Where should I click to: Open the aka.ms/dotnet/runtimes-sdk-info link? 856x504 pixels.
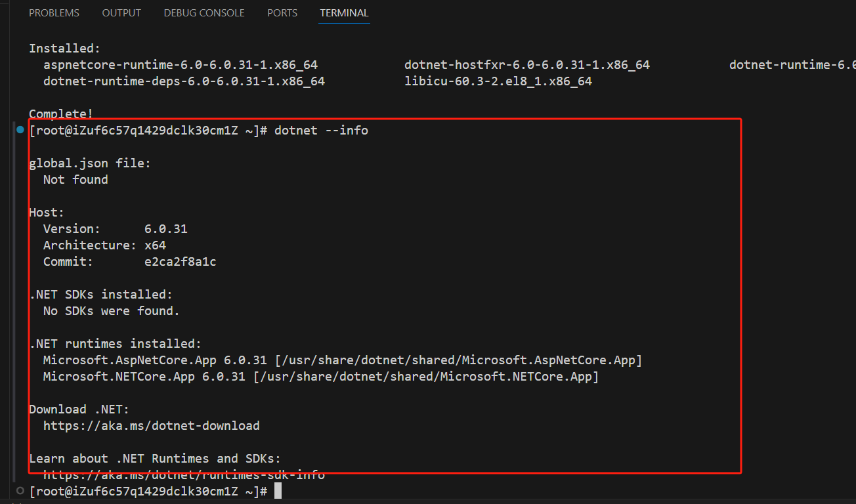[184, 474]
